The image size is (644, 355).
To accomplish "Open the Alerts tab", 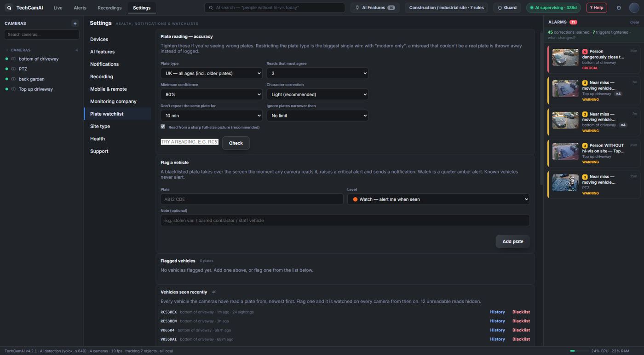I will click(80, 8).
